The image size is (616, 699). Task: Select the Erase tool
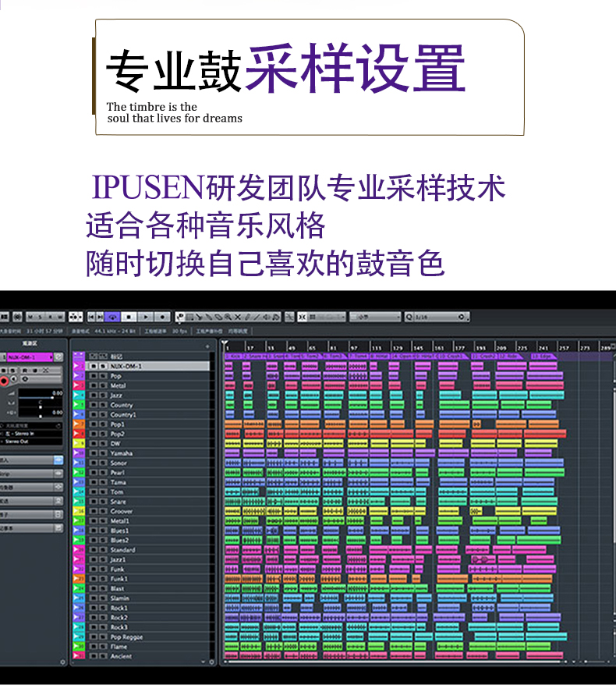pos(218,317)
